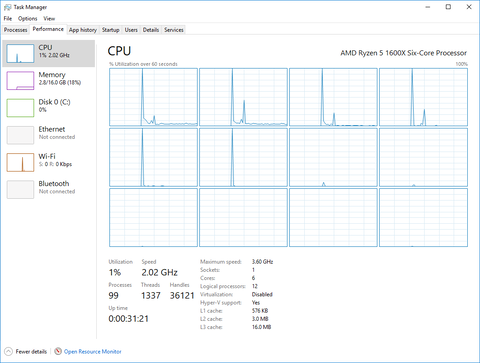Screen dimensions: 480x363
Task: Close the Task Manager window
Action: 469,7
